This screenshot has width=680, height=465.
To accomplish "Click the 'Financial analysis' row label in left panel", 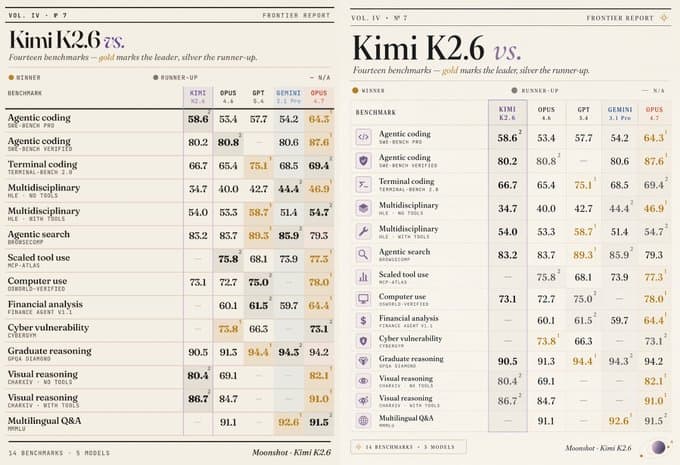I will [45, 304].
